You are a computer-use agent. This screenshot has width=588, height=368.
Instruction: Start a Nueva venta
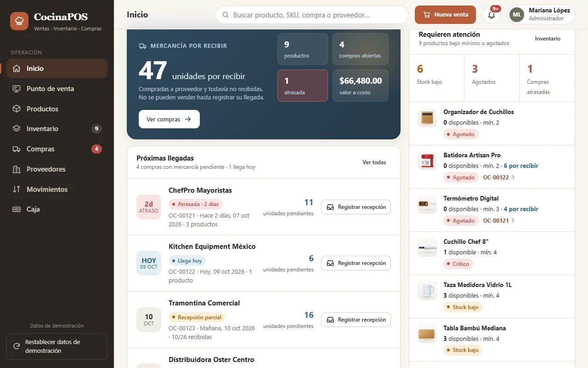tap(446, 15)
